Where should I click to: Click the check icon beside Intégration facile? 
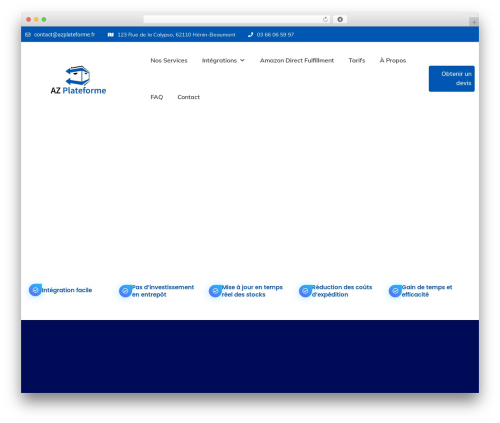35,290
